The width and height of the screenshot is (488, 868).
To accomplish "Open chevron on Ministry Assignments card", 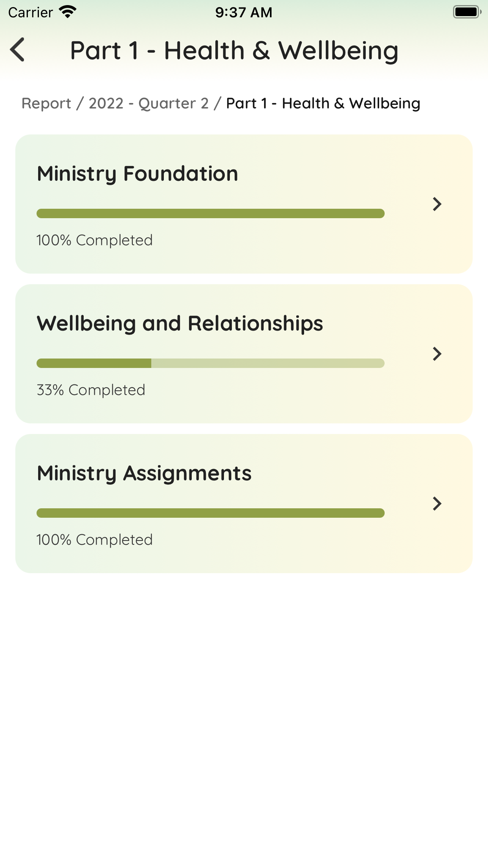I will 437,504.
